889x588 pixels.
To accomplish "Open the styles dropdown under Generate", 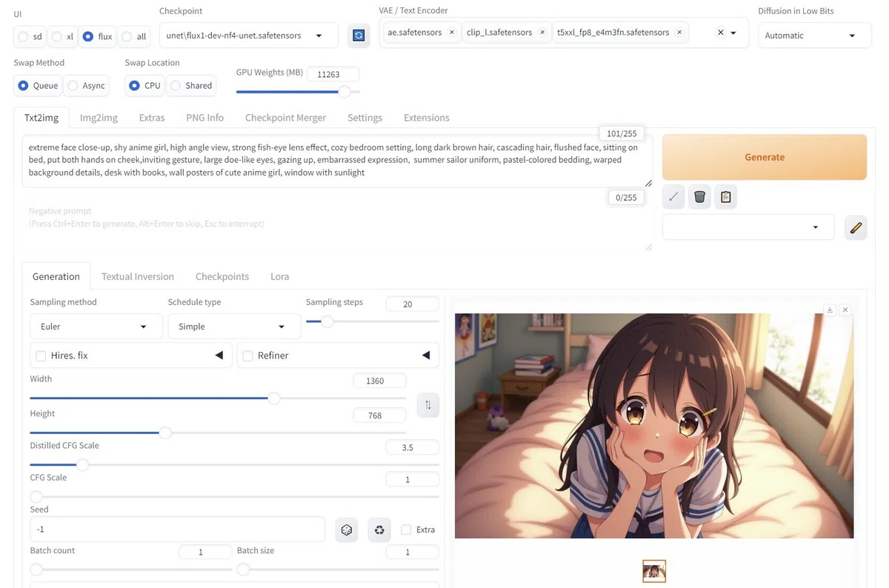I will pos(748,227).
